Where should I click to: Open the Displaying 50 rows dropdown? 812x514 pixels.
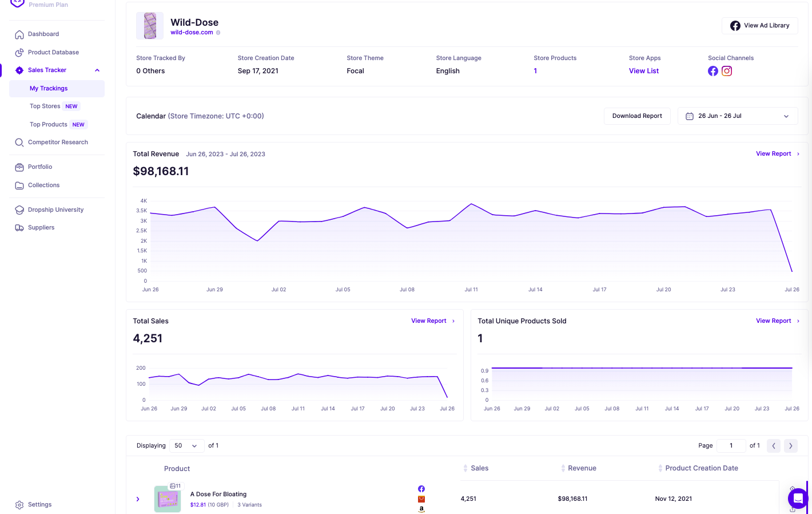186,445
